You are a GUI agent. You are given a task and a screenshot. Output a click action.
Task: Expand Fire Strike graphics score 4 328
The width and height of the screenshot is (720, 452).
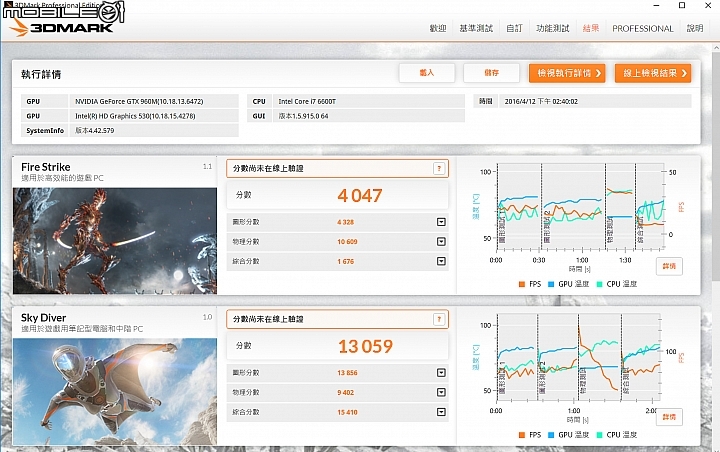(x=441, y=222)
